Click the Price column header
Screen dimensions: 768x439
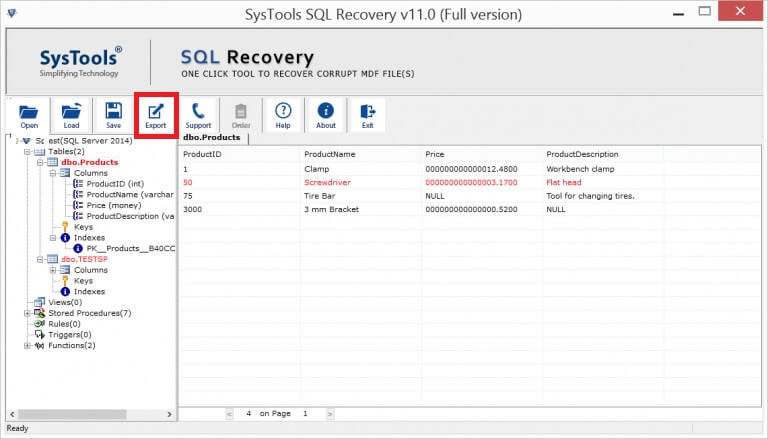[x=435, y=154]
